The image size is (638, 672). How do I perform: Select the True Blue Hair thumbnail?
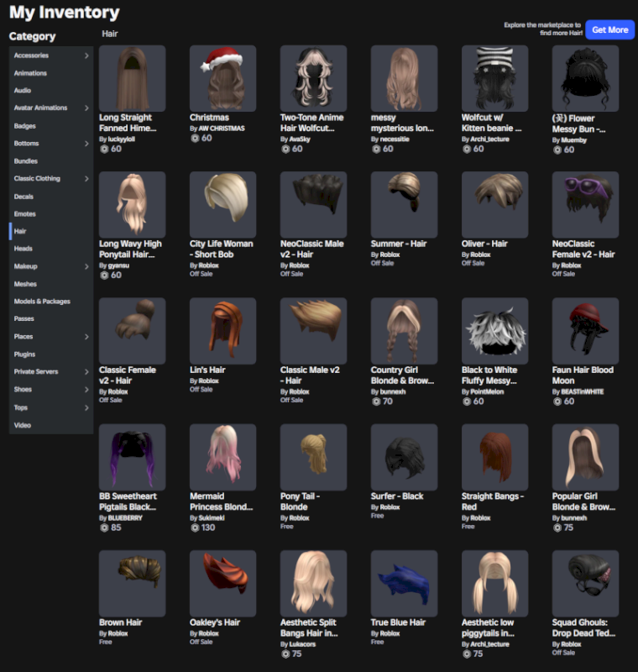tap(405, 584)
